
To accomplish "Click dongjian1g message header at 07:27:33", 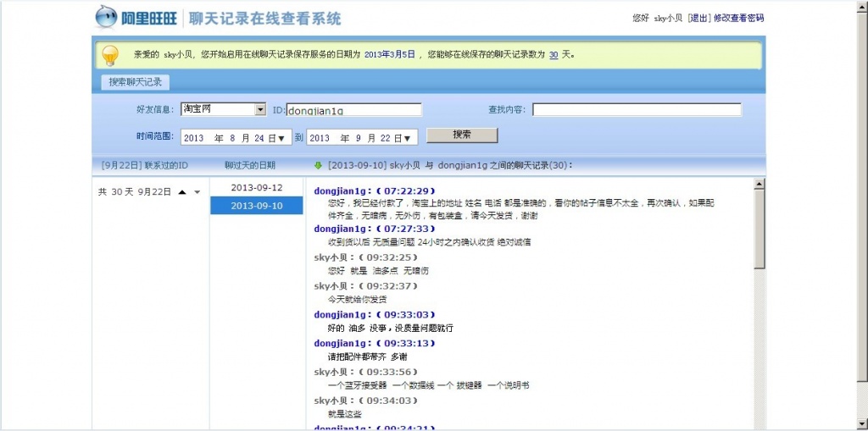I will coord(375,229).
